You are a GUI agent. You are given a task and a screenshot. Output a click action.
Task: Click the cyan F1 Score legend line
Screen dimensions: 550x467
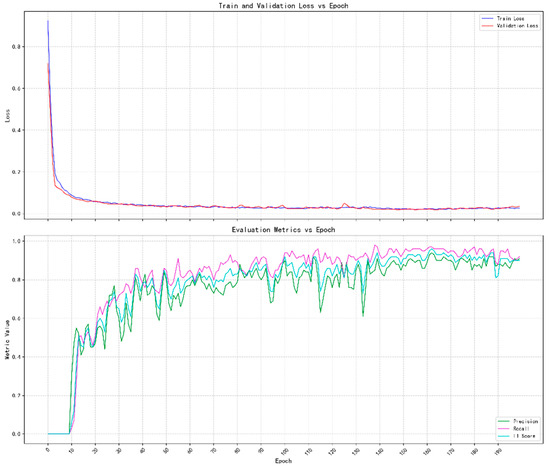tap(504, 436)
